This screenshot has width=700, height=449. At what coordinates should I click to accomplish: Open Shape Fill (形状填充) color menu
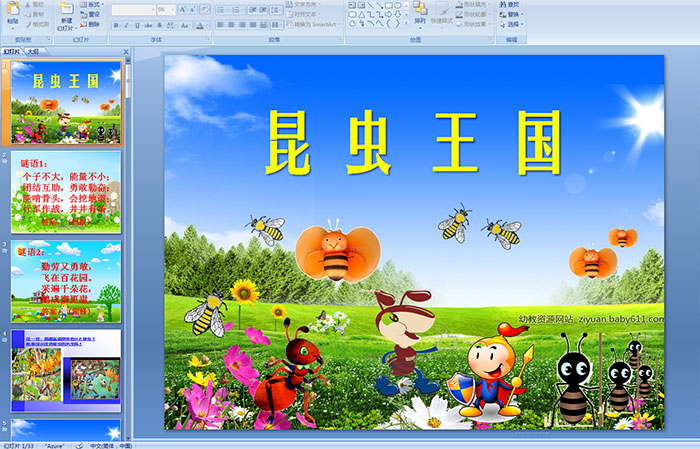point(473,4)
